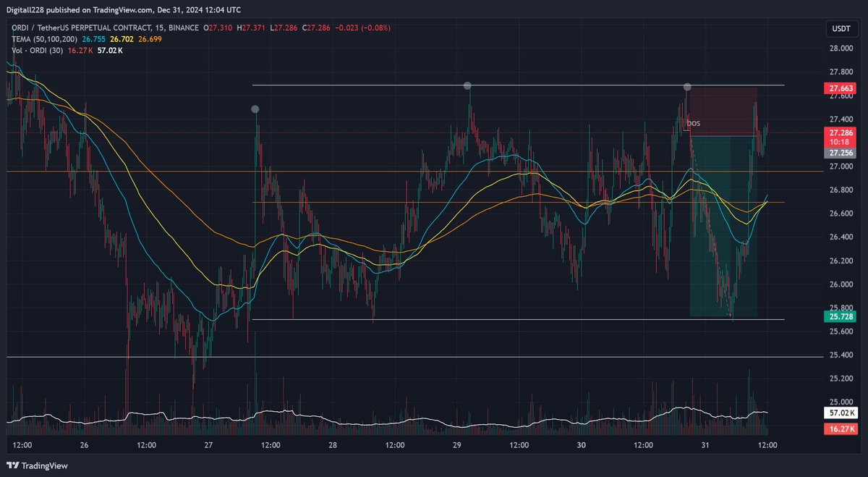Click the high price H27.371
This screenshot has width=868, height=477.
coord(252,28)
